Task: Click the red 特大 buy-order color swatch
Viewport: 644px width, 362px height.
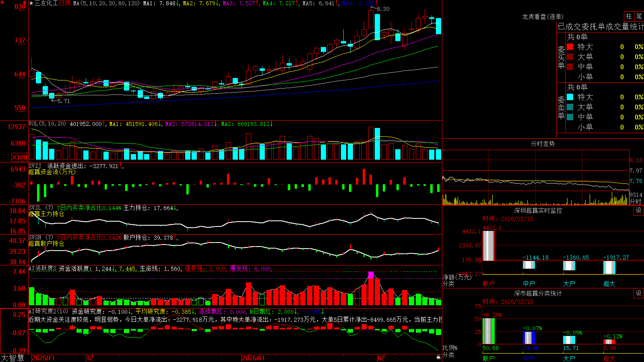Action: pyautogui.click(x=570, y=47)
